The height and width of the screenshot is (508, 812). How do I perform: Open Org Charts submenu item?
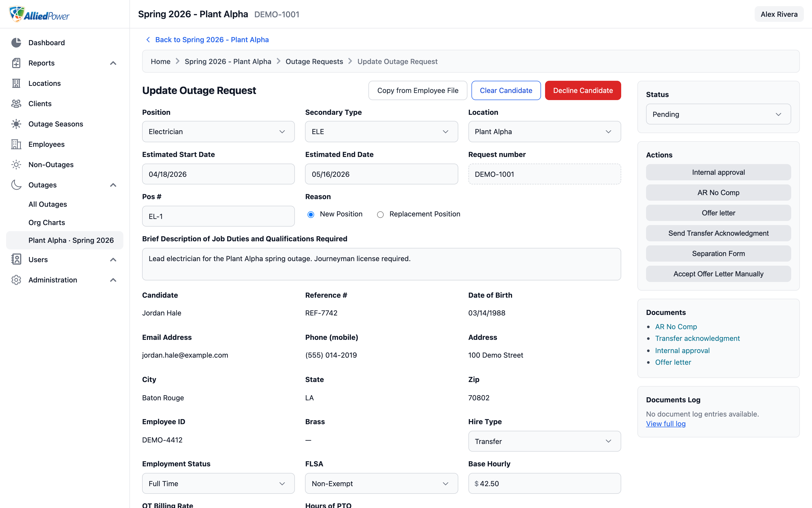(x=65, y=223)
